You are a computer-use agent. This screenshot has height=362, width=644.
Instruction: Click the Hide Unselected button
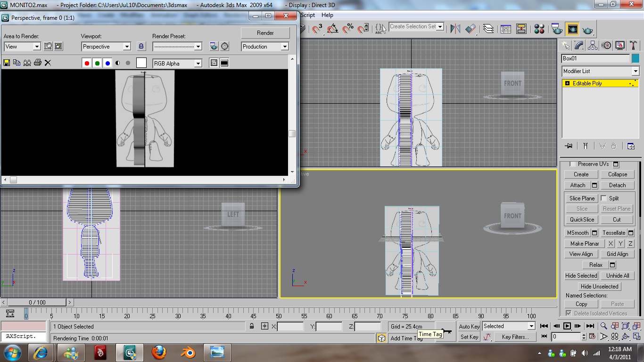click(x=599, y=287)
